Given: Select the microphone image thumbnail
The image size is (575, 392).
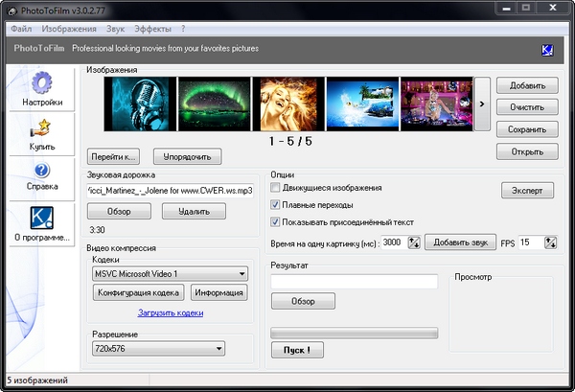Looking at the screenshot, I should [x=141, y=104].
